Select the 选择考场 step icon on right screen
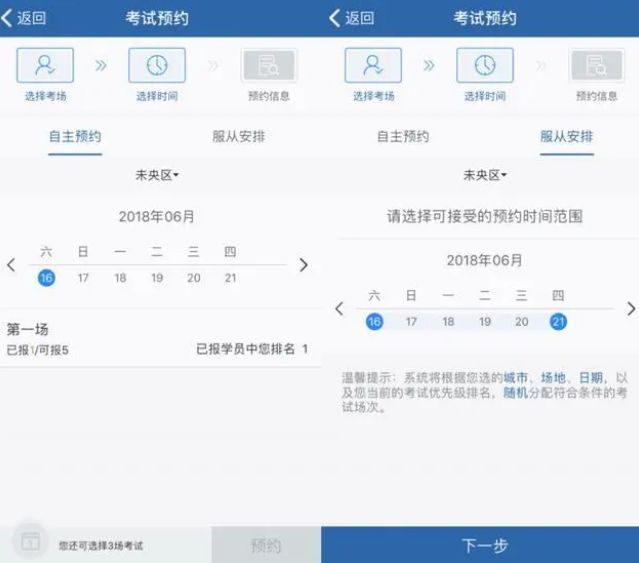Image resolution: width=639 pixels, height=563 pixels. (x=373, y=65)
